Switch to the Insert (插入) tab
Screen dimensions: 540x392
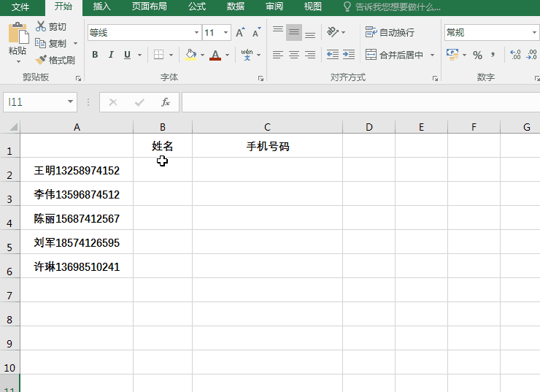102,7
